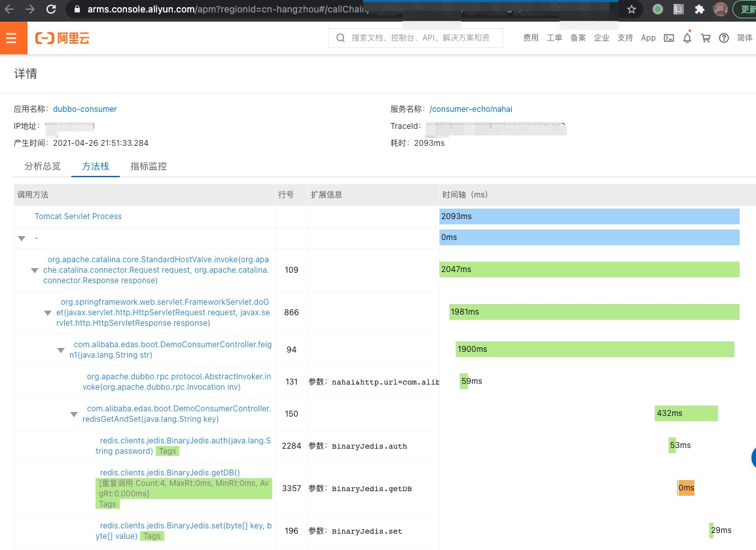Screen dimensions: 756x550
Task: Click the 1981ms timeline bar
Action: (x=594, y=311)
